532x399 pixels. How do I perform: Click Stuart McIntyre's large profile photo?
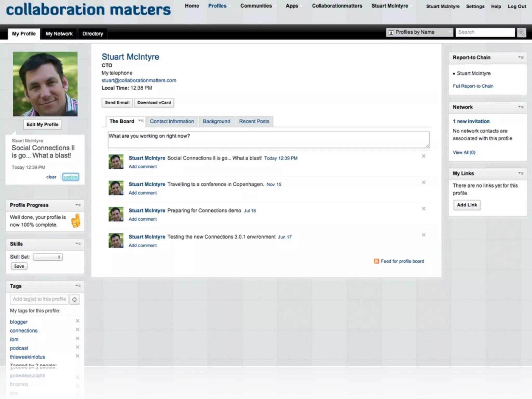[45, 84]
